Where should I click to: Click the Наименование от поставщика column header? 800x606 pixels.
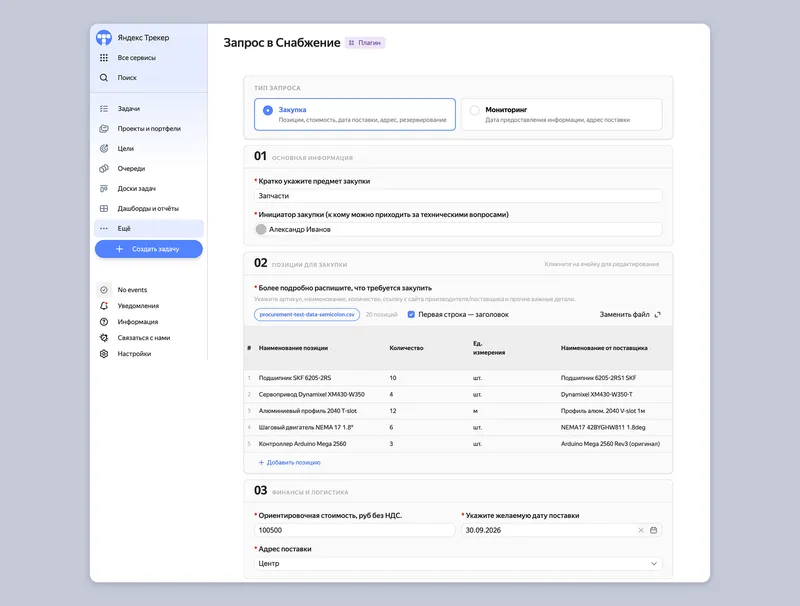[x=604, y=348]
